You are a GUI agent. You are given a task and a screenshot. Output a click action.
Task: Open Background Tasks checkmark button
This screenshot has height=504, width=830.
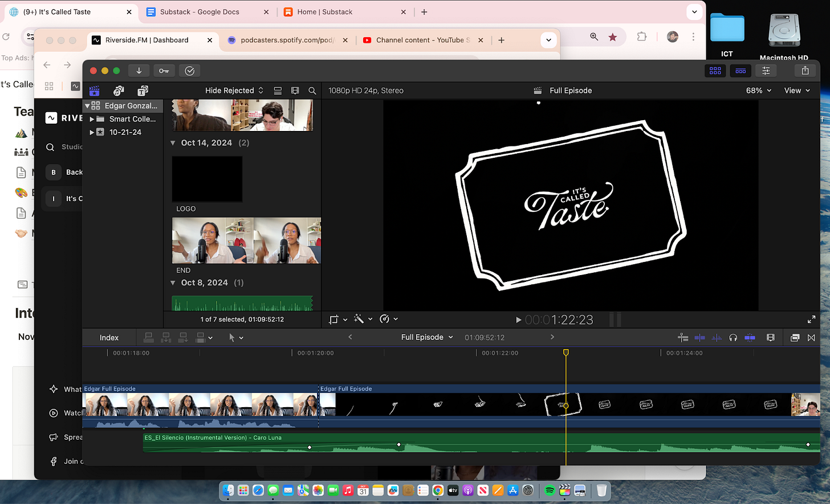coord(190,71)
